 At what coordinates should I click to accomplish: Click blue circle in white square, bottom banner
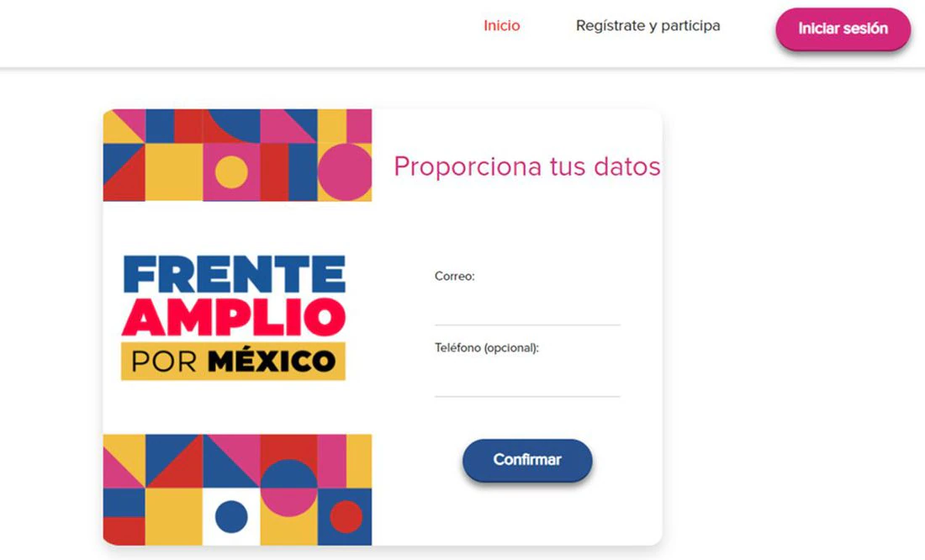tap(231, 516)
